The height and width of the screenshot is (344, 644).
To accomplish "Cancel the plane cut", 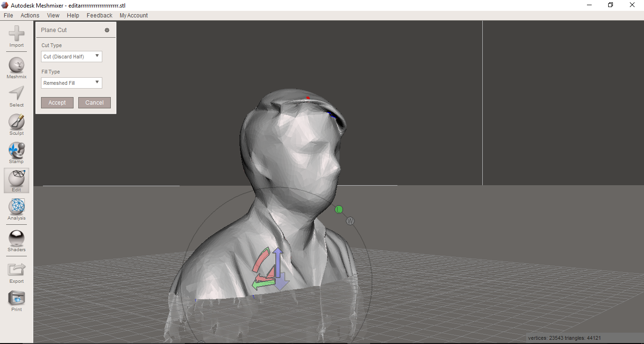I will 94,103.
